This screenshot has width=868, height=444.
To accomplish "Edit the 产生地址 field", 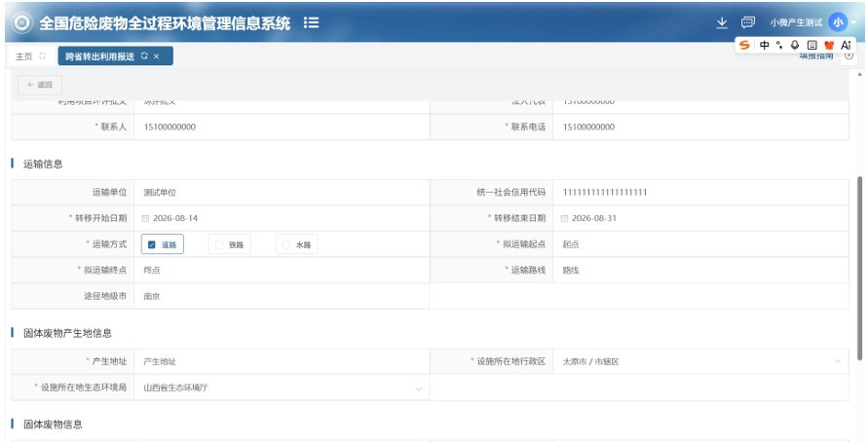I will 282,361.
